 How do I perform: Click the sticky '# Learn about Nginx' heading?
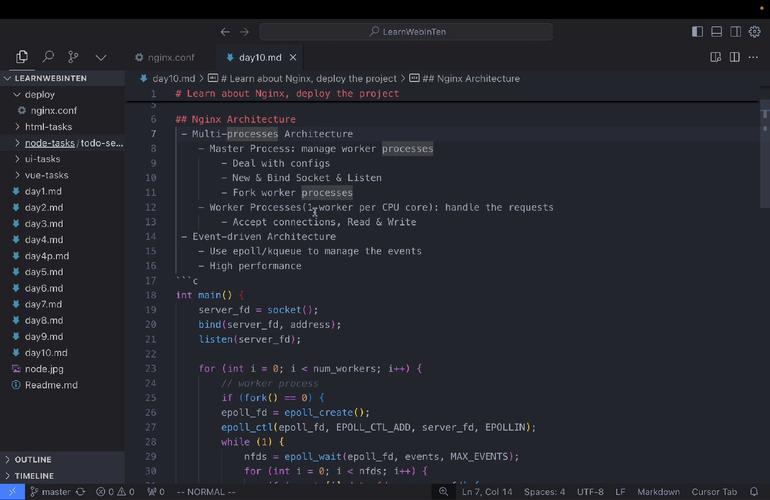point(287,94)
